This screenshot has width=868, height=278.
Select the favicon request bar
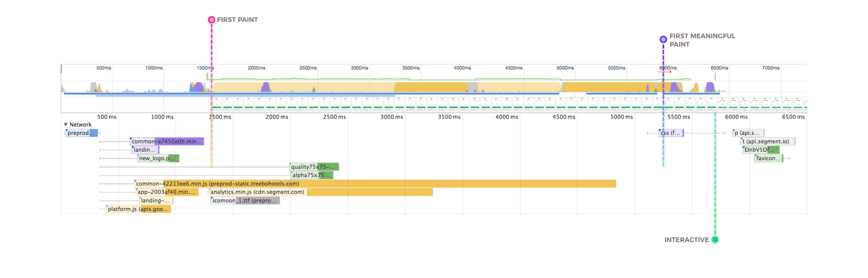click(x=768, y=159)
